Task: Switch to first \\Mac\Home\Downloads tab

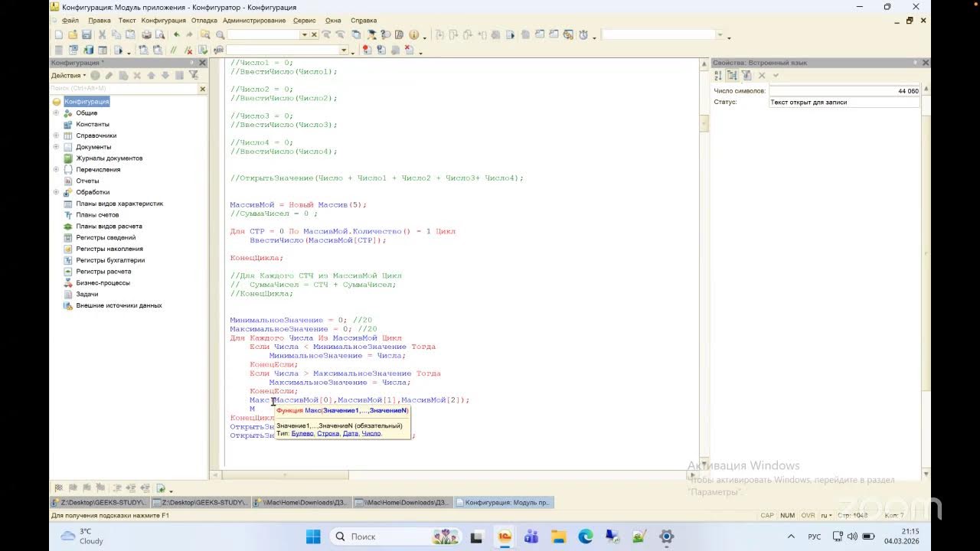Action: point(302,503)
